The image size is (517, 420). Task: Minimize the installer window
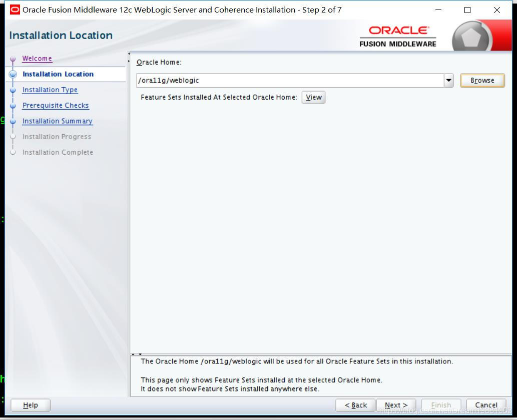(438, 10)
